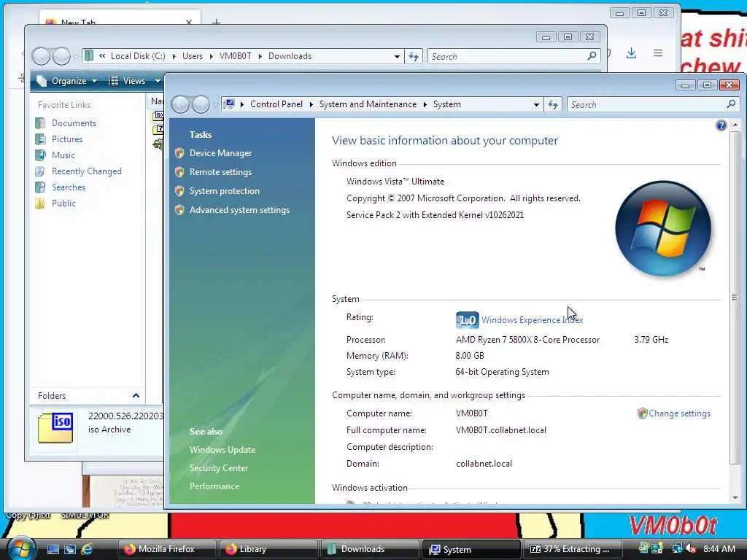Screen dimensions: 747x560
Task: Open Remote settings task
Action: (220, 172)
